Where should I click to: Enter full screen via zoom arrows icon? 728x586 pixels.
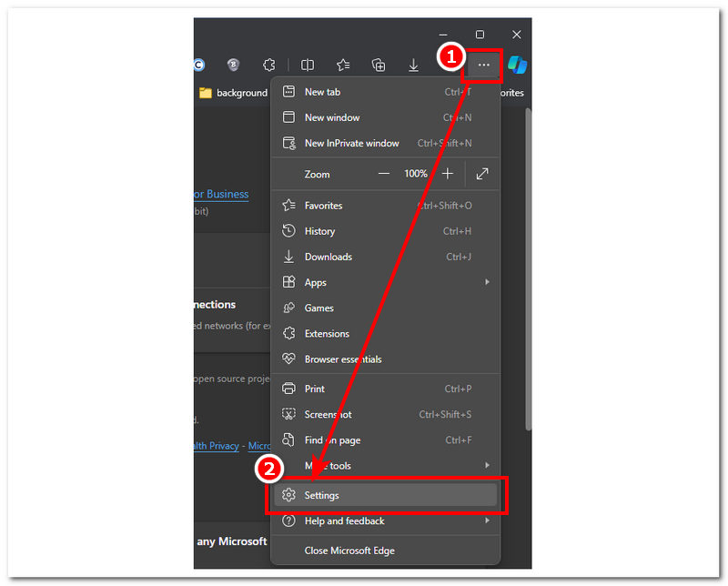tap(482, 174)
